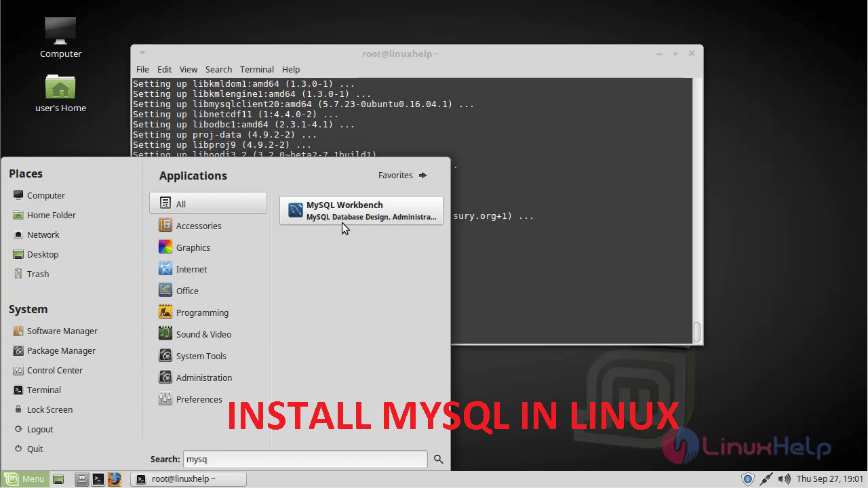Select root@linuxhelp taskbar window button
The image size is (868, 488).
coord(189,479)
